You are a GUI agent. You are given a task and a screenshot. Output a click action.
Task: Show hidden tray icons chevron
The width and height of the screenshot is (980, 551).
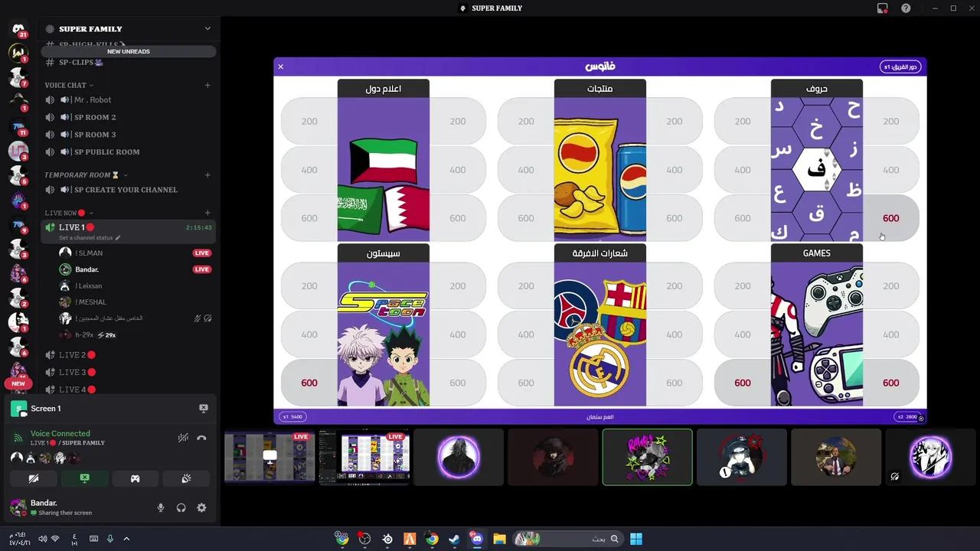126,539
